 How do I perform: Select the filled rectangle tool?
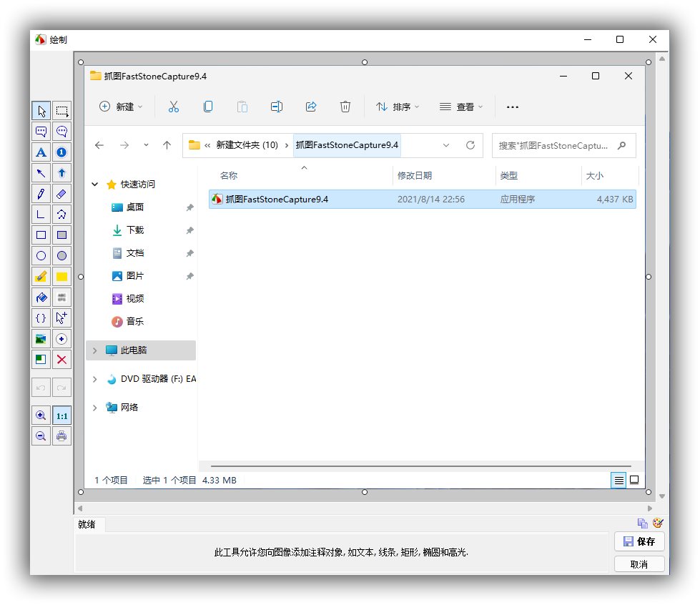61,235
